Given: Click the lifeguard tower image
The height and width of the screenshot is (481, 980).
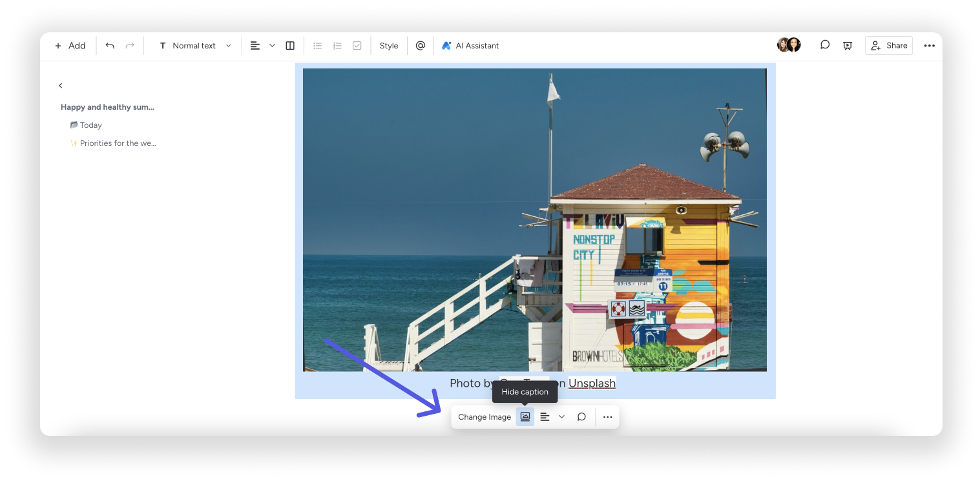Looking at the screenshot, I should coord(535,220).
